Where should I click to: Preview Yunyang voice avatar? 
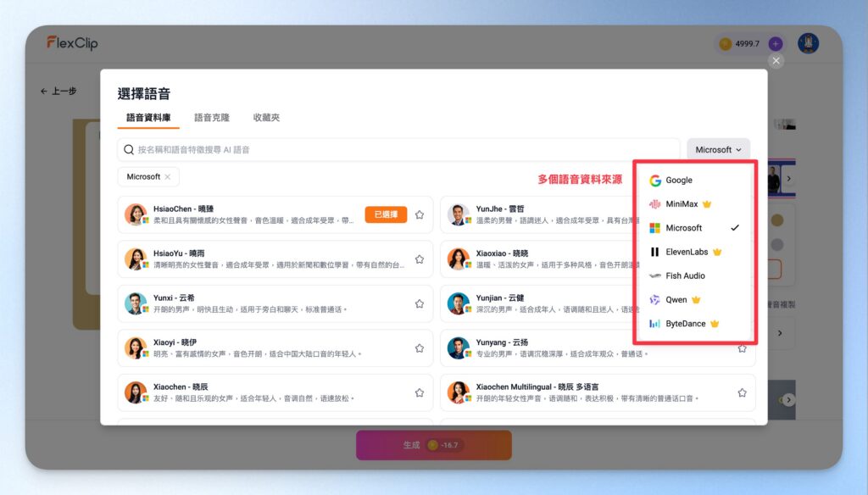459,348
